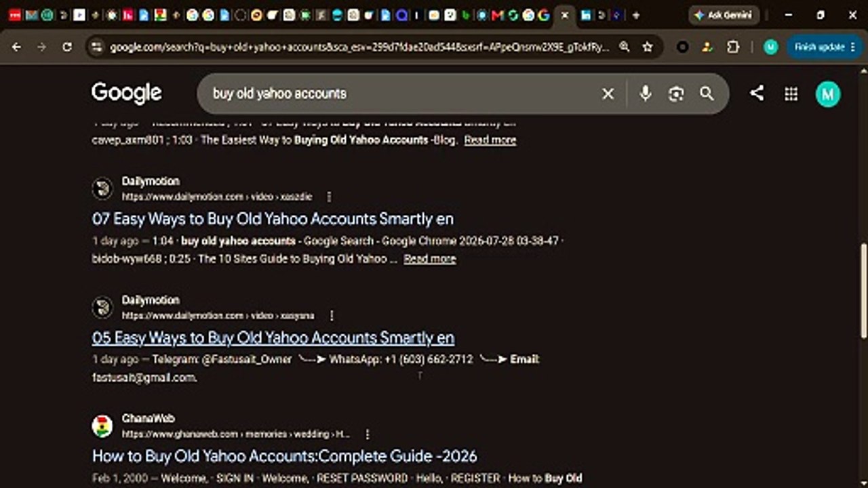Click Read more under 'The Easiest Way' snippet
Screen dimensions: 868x488
[x=490, y=140]
